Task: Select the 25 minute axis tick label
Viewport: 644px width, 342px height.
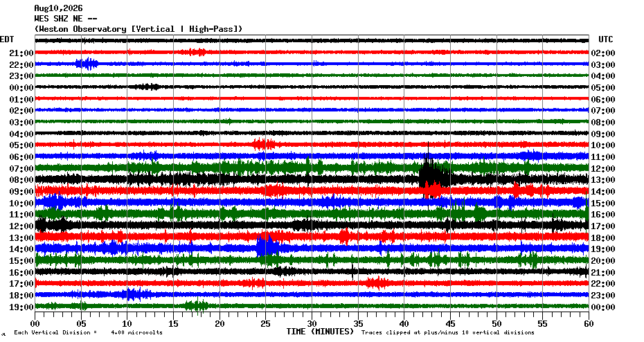Action: pyautogui.click(x=266, y=324)
